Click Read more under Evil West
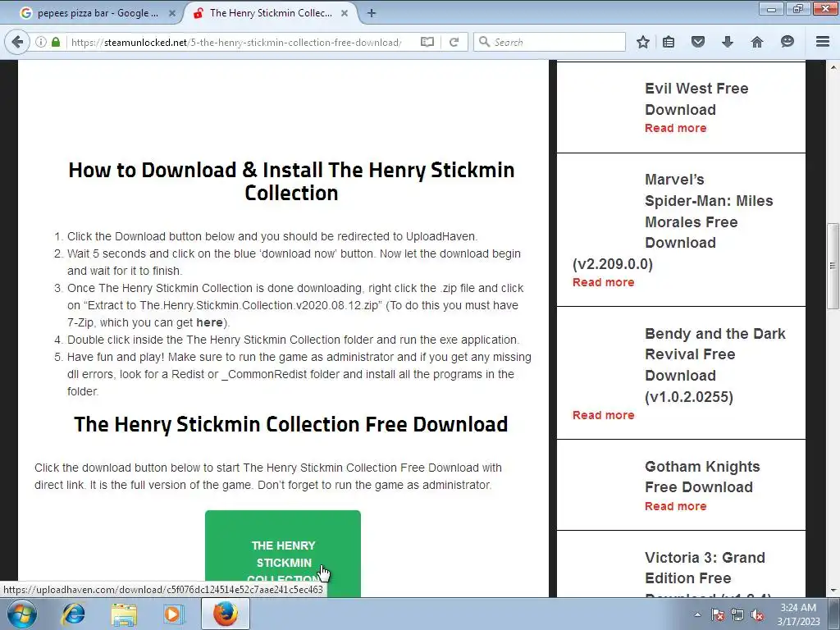This screenshot has width=840, height=630. [x=676, y=128]
